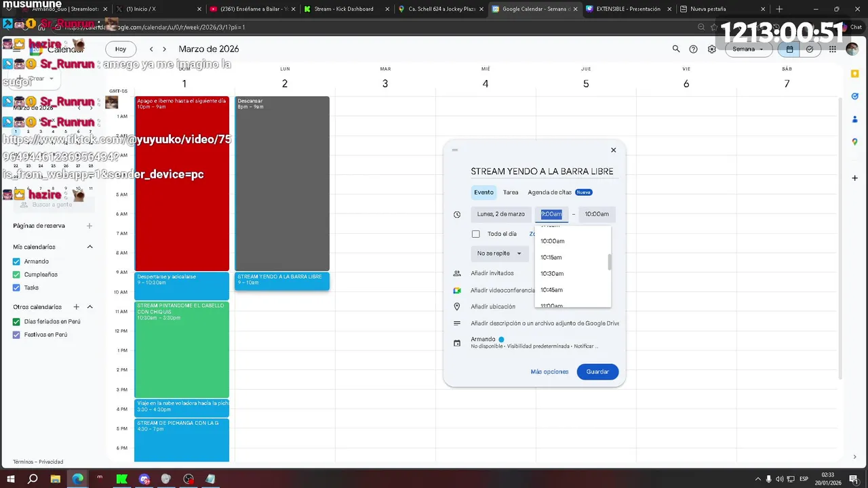Image resolution: width=868 pixels, height=488 pixels.
Task: Click the 'Más opciones' button
Action: click(x=549, y=371)
